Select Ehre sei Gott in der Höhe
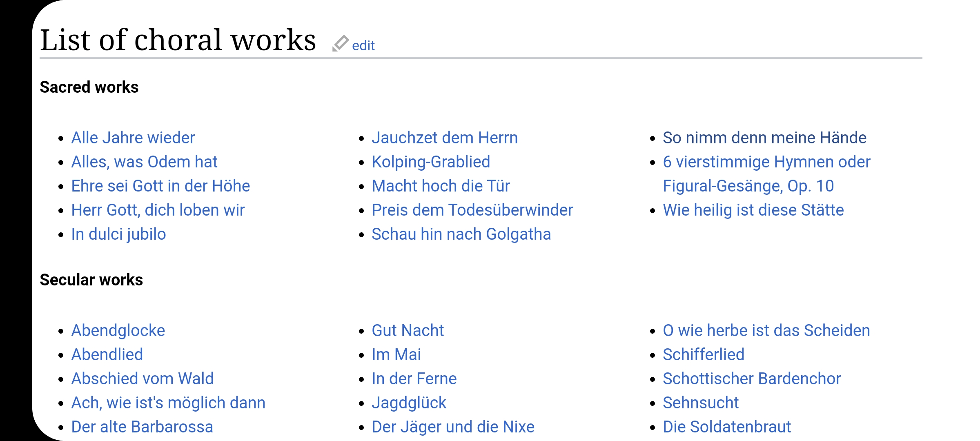This screenshot has width=980, height=441. pyautogui.click(x=160, y=186)
